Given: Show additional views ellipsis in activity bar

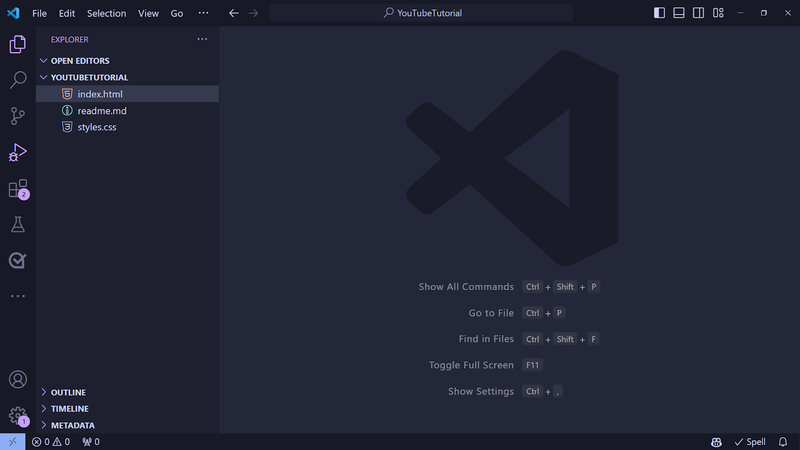Looking at the screenshot, I should click(18, 296).
